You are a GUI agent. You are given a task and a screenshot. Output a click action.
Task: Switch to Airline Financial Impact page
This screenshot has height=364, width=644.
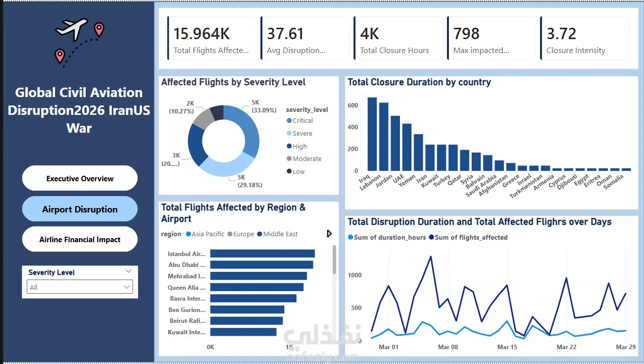[x=80, y=239]
